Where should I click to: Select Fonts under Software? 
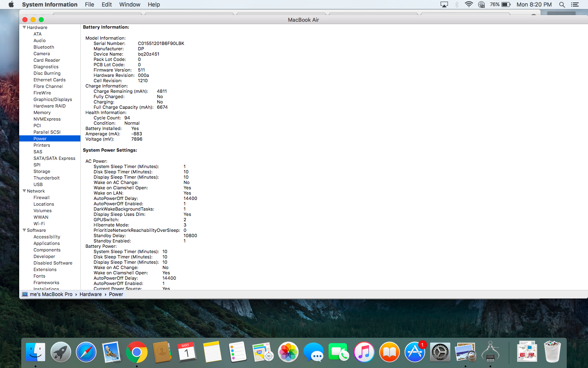pyautogui.click(x=39, y=276)
